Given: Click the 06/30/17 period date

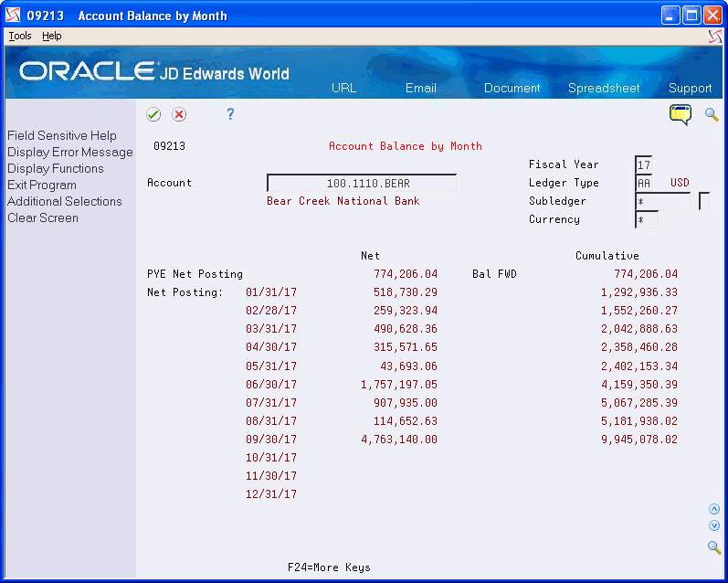Looking at the screenshot, I should pos(271,384).
